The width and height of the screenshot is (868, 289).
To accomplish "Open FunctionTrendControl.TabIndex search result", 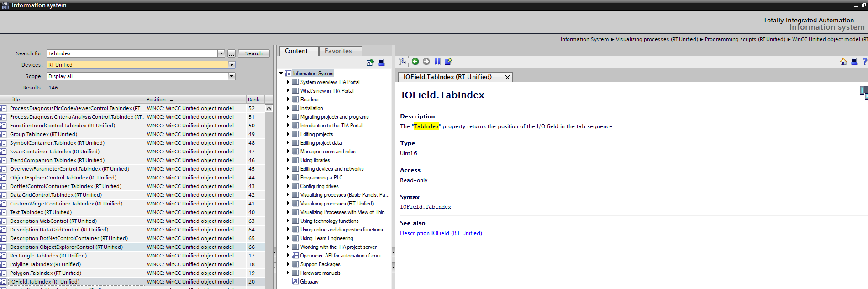I will (x=63, y=126).
